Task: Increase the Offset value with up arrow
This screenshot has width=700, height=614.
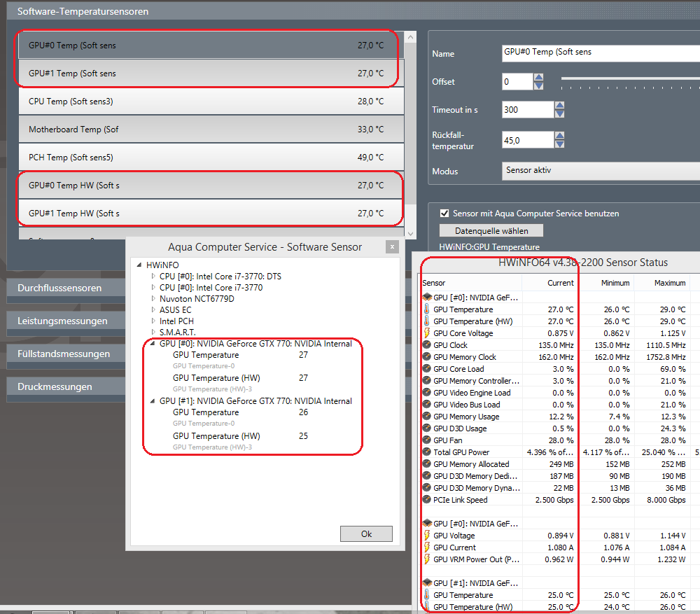Action: point(538,78)
